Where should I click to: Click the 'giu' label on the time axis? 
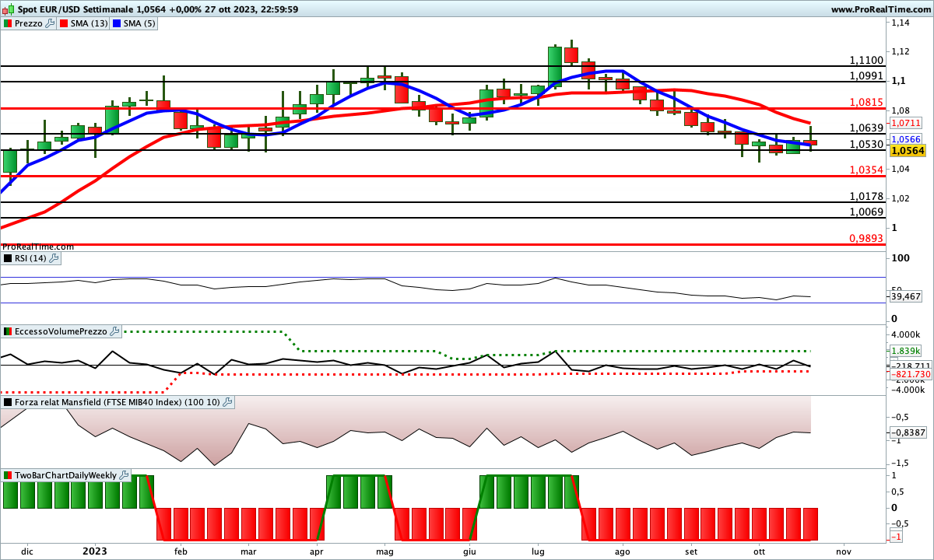[x=469, y=551]
